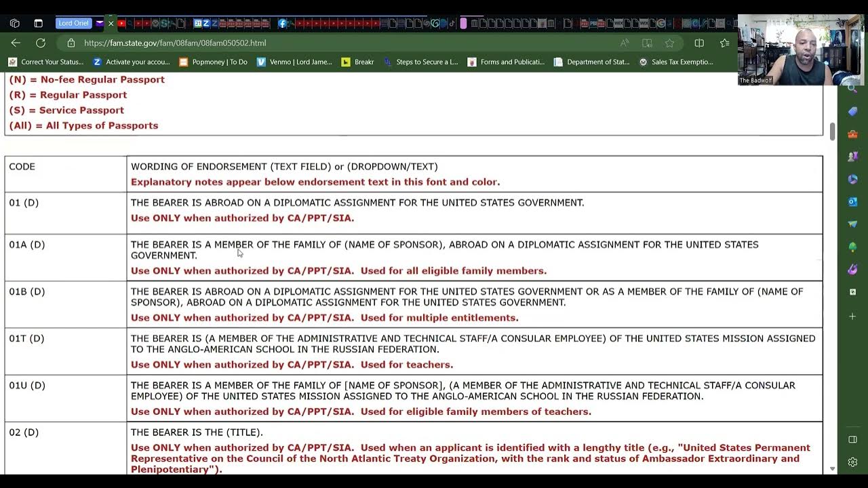Screen dimensions: 868x488
Task: Open Shopping tag icon in sidebar
Action: (x=852, y=111)
